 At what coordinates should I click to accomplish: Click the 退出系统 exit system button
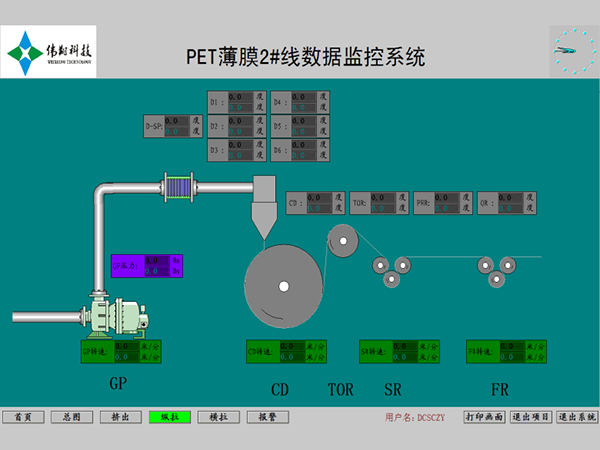[x=577, y=416]
